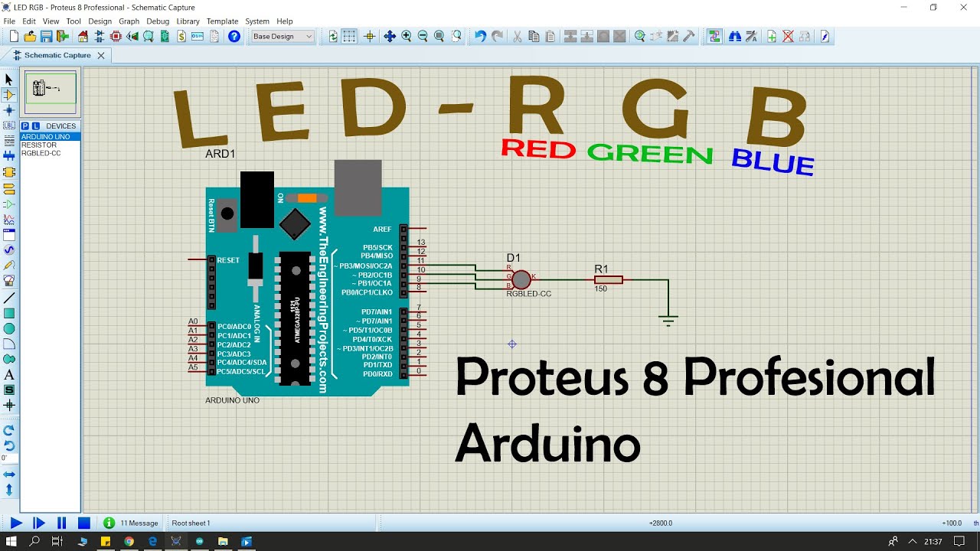
Task: Flip vertically with the Y-mirror icon
Action: click(x=9, y=490)
